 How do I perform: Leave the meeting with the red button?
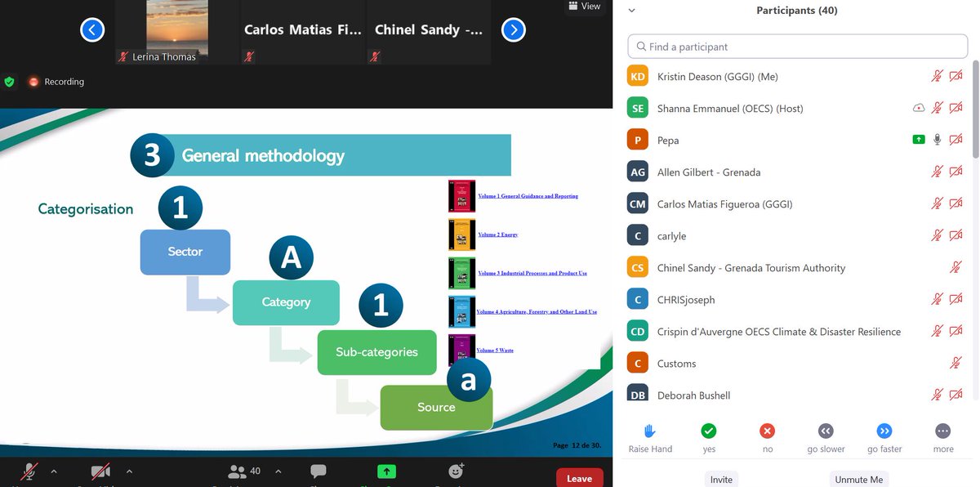coord(580,478)
